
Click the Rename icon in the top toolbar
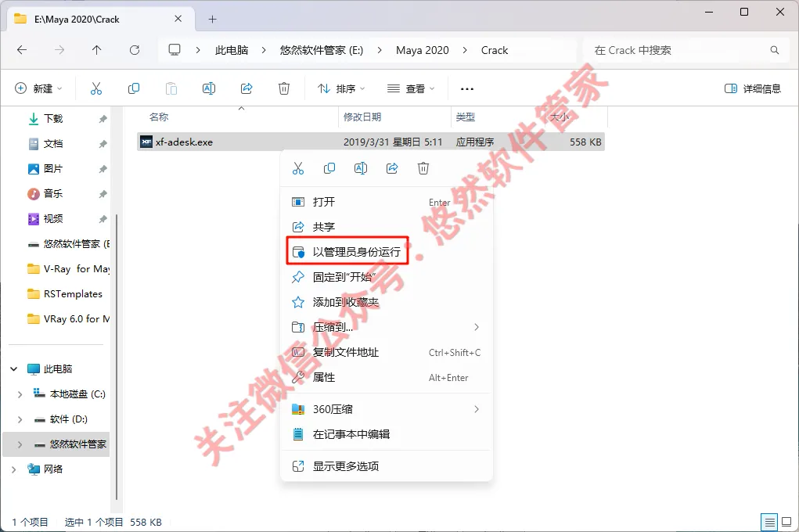209,88
